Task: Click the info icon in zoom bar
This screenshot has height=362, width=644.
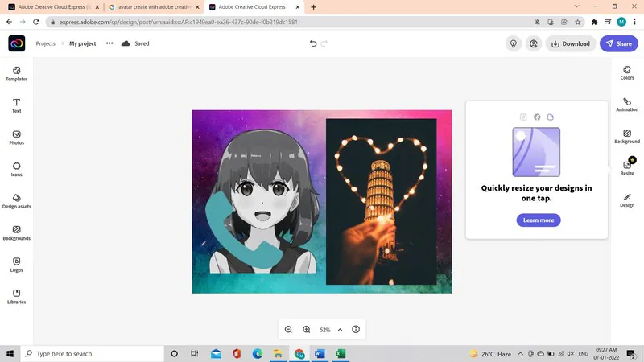Action: click(x=356, y=329)
